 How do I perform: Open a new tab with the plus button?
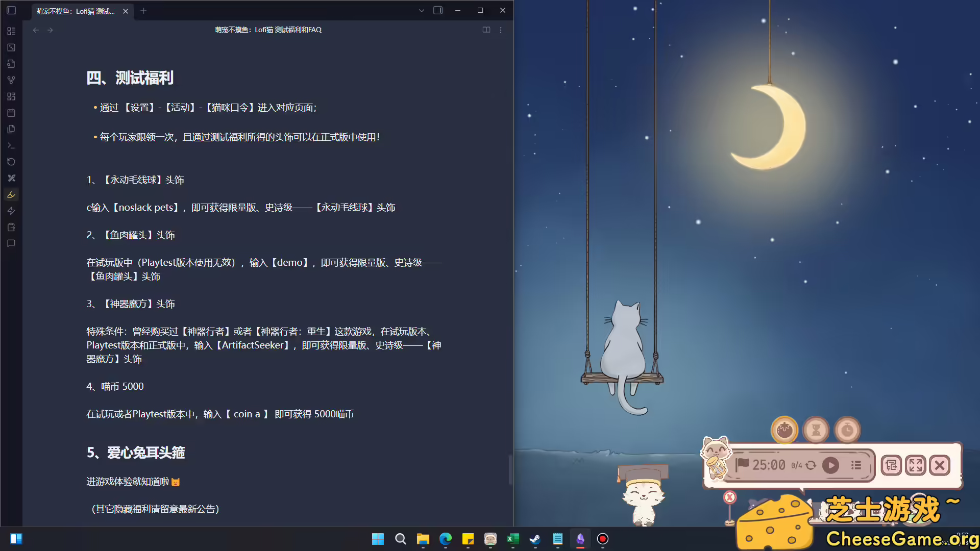click(x=143, y=10)
